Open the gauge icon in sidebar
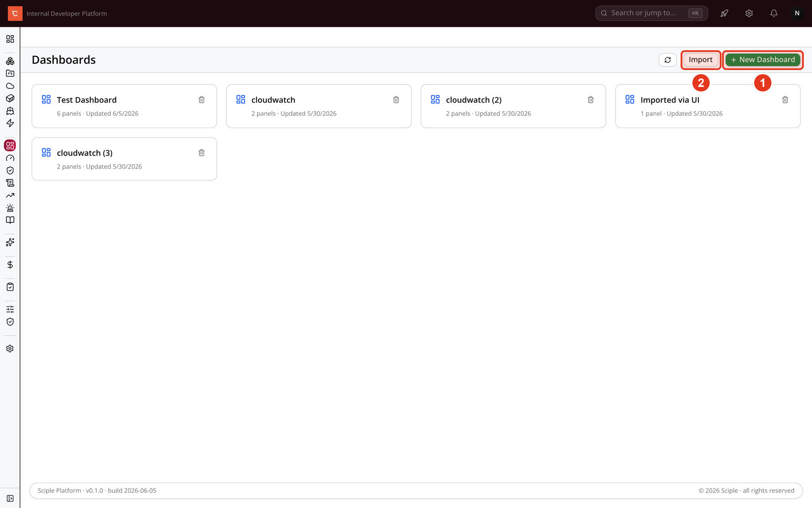Image resolution: width=812 pixels, height=508 pixels. tap(10, 158)
